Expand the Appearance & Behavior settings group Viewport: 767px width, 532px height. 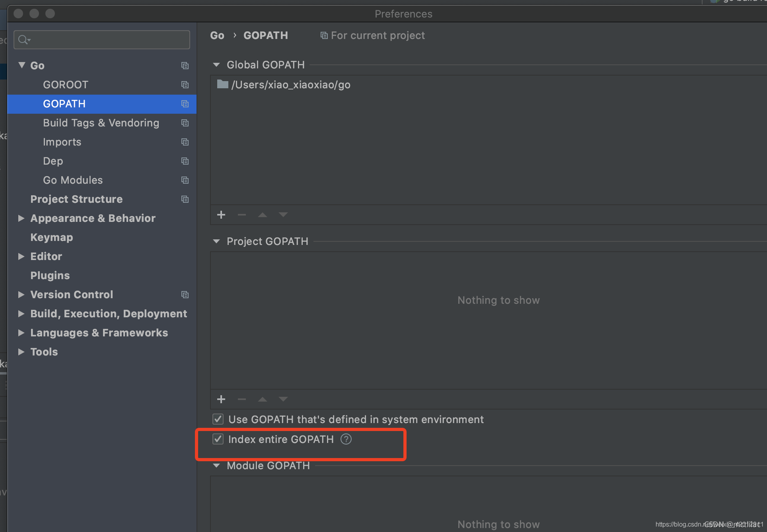21,218
